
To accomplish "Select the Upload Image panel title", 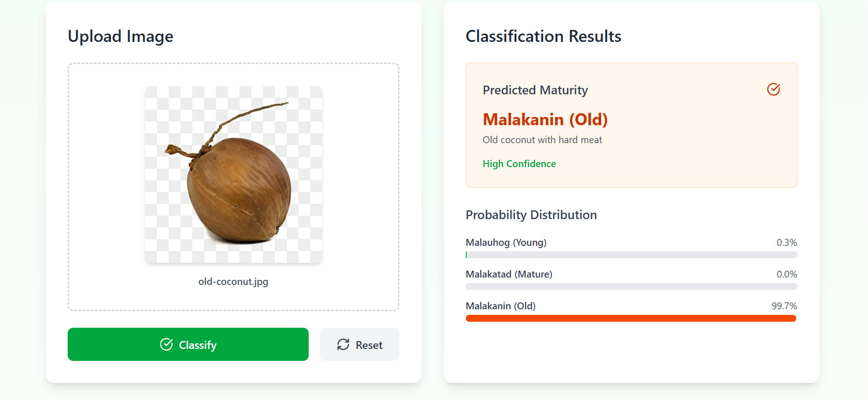I will pyautogui.click(x=121, y=36).
